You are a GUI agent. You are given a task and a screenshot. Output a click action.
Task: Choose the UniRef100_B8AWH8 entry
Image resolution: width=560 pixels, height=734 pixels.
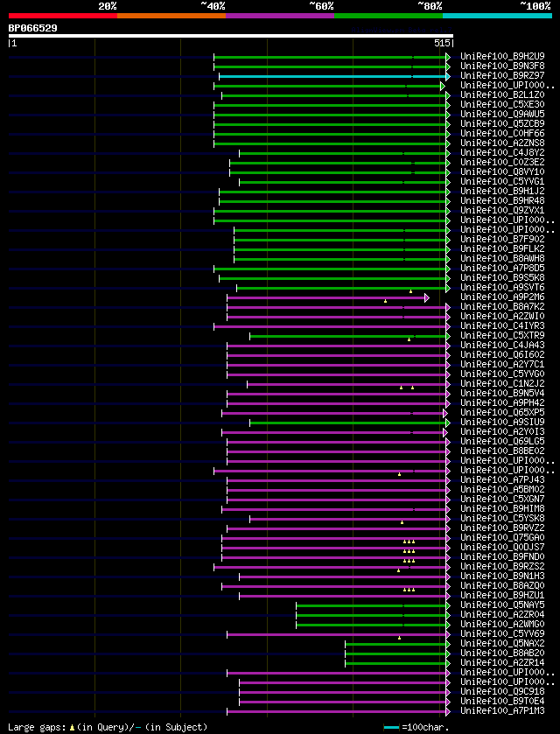(x=502, y=259)
